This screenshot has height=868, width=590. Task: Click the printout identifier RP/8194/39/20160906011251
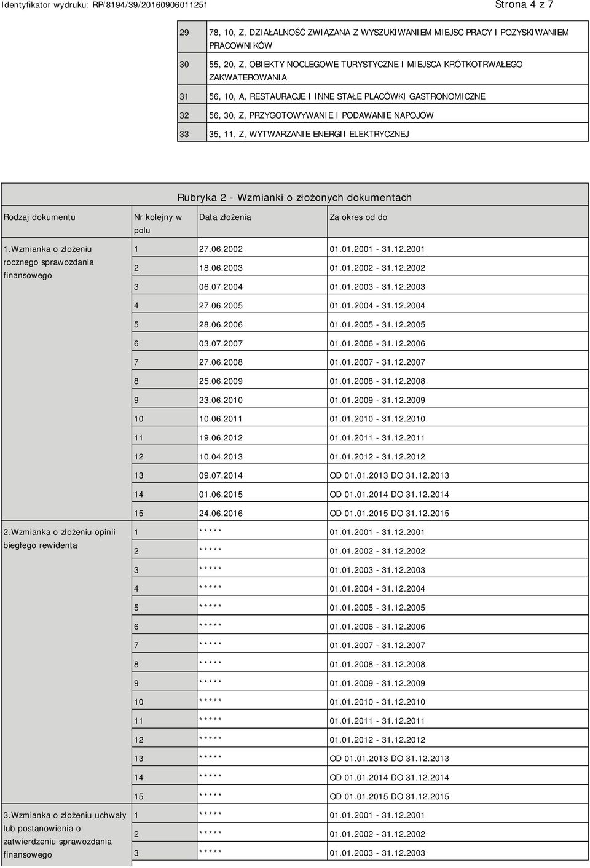point(151,5)
